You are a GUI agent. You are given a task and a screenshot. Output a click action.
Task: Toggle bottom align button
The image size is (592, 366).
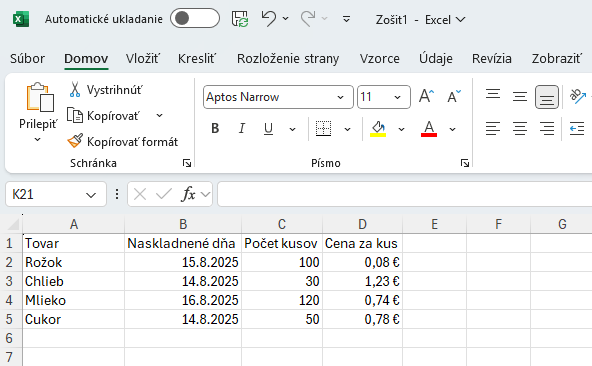(x=547, y=97)
